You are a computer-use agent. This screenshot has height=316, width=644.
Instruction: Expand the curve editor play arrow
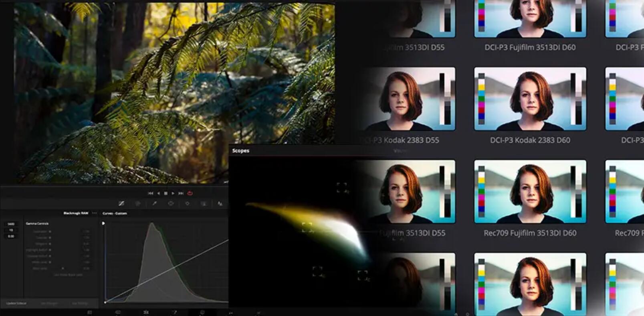103,223
